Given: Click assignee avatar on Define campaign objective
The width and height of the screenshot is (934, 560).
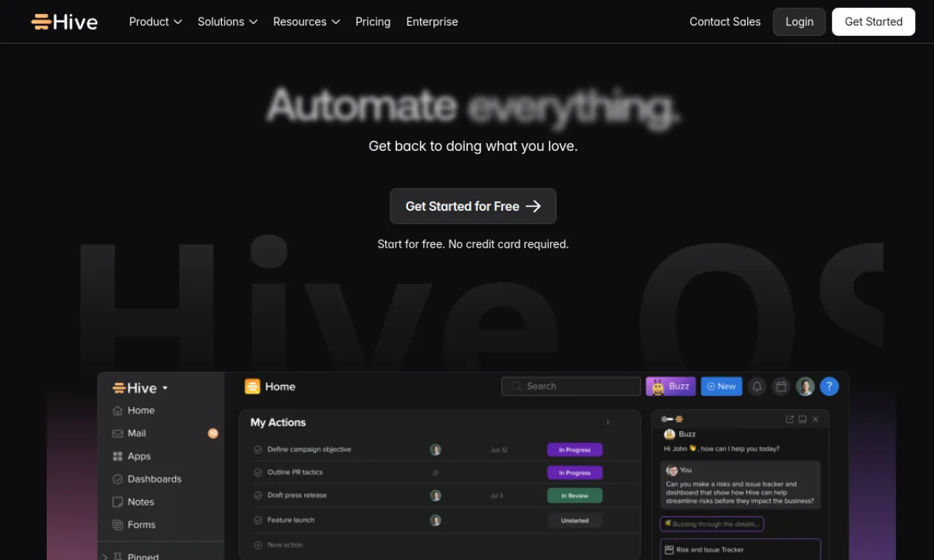Looking at the screenshot, I should (x=436, y=450).
